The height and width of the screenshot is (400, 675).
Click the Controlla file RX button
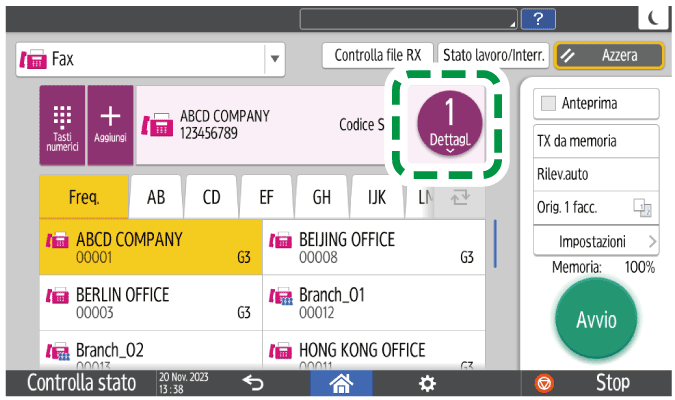pos(377,57)
